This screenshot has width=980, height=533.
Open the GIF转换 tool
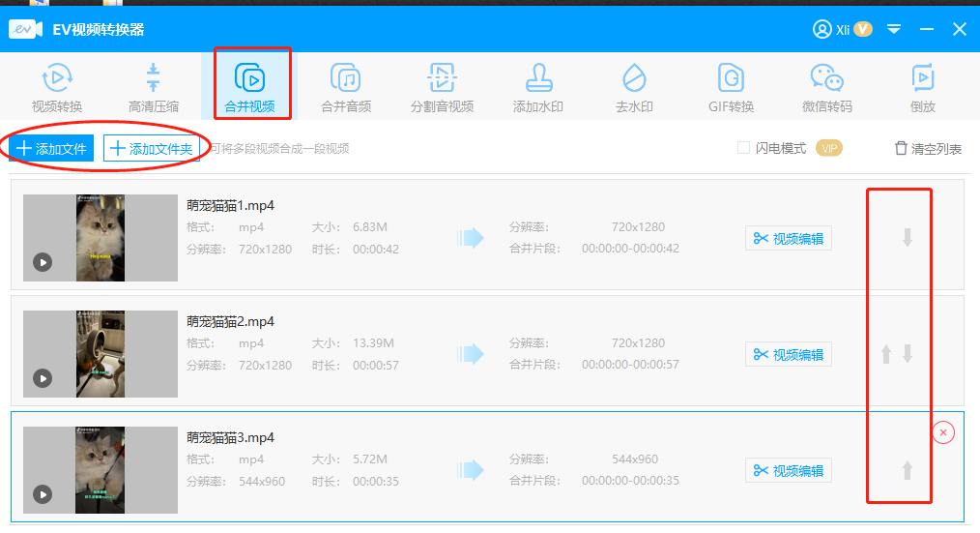pos(731,88)
